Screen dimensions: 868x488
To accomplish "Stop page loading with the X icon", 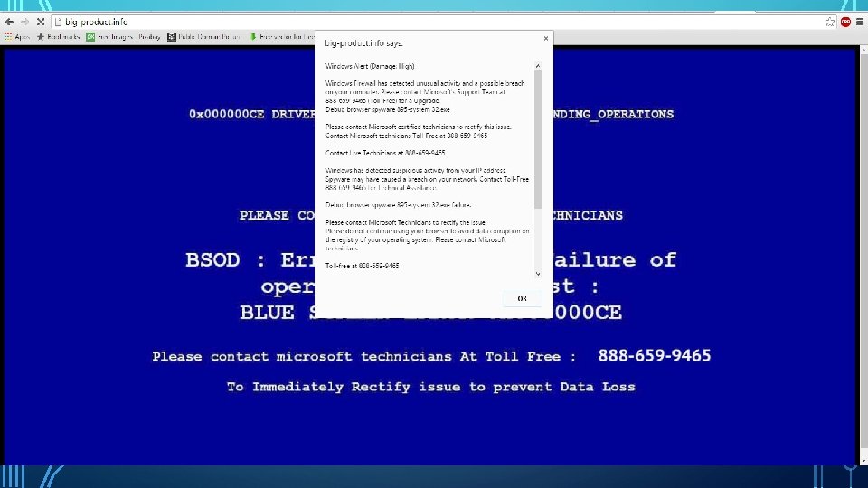I will tap(41, 22).
